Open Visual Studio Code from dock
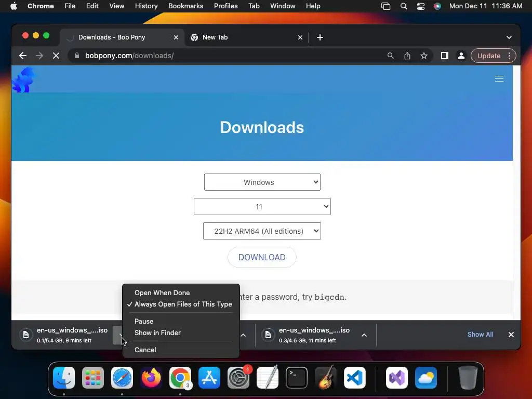This screenshot has height=399, width=532. (355, 378)
